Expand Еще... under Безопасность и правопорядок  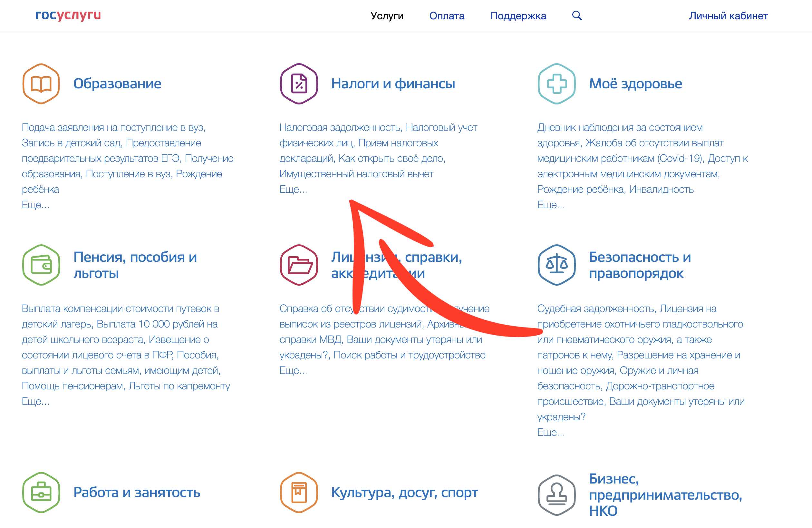click(551, 433)
